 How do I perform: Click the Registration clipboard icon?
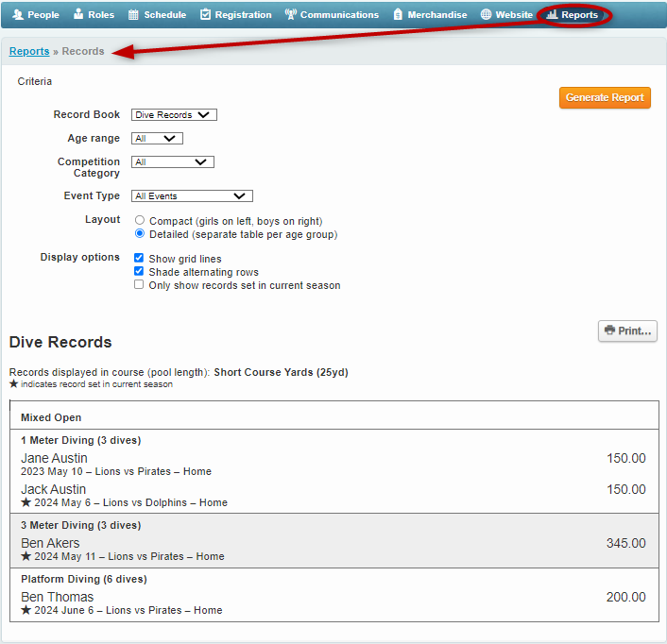tap(206, 15)
